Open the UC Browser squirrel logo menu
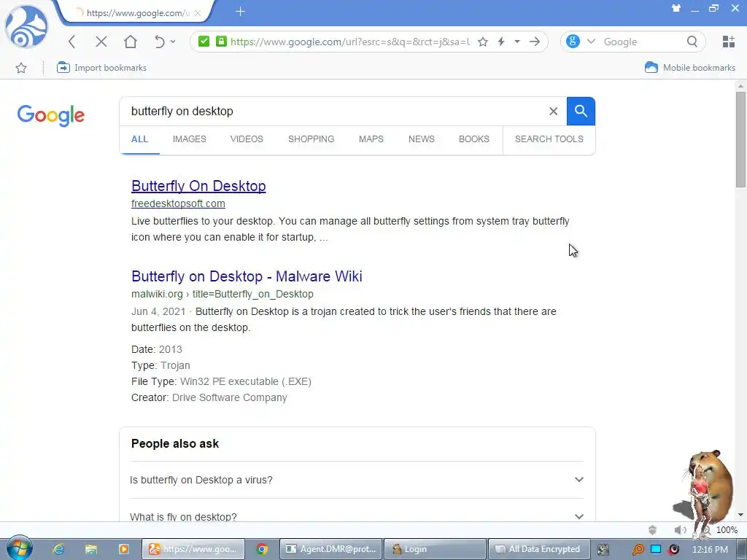This screenshot has width=747, height=560. click(27, 26)
